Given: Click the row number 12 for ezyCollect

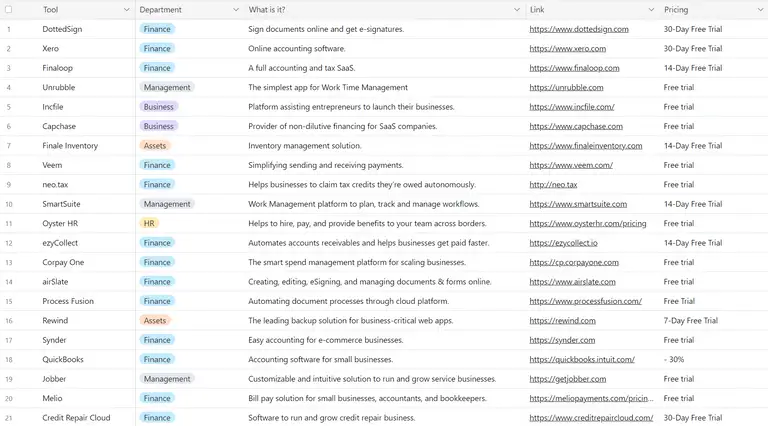Looking at the screenshot, I should click(x=9, y=243).
